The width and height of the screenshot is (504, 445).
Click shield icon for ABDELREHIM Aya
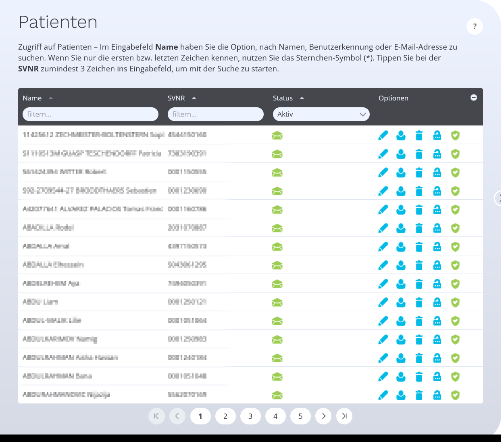[455, 284]
